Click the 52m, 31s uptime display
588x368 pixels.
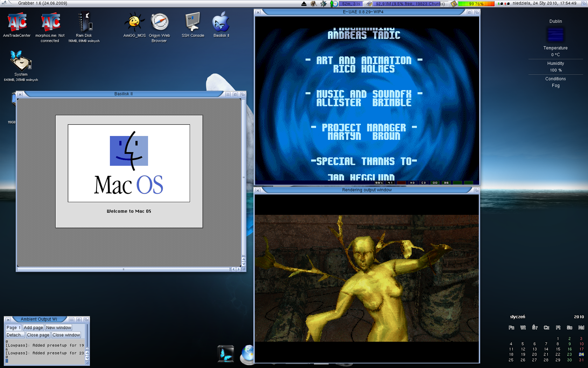pyautogui.click(x=351, y=4)
